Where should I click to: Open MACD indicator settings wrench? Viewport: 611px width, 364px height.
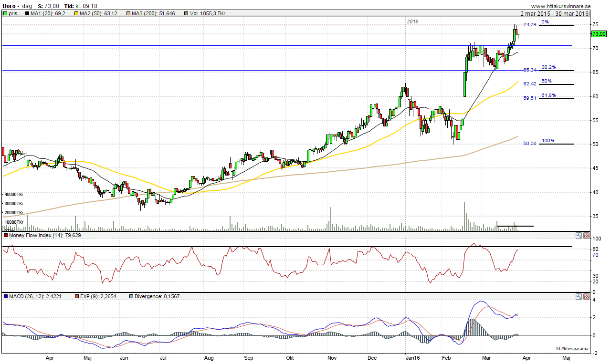coord(579,296)
